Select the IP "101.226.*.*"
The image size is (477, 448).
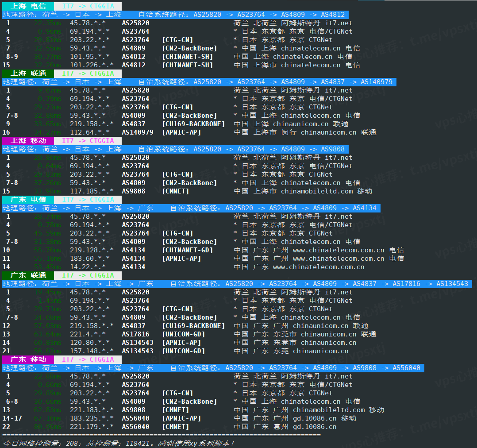click(92, 65)
